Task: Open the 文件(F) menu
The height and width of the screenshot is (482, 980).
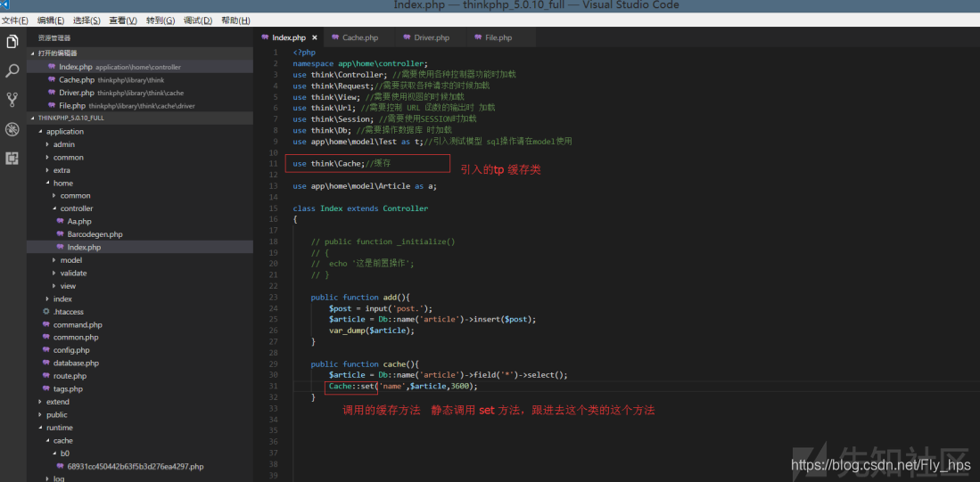Action: click(14, 20)
